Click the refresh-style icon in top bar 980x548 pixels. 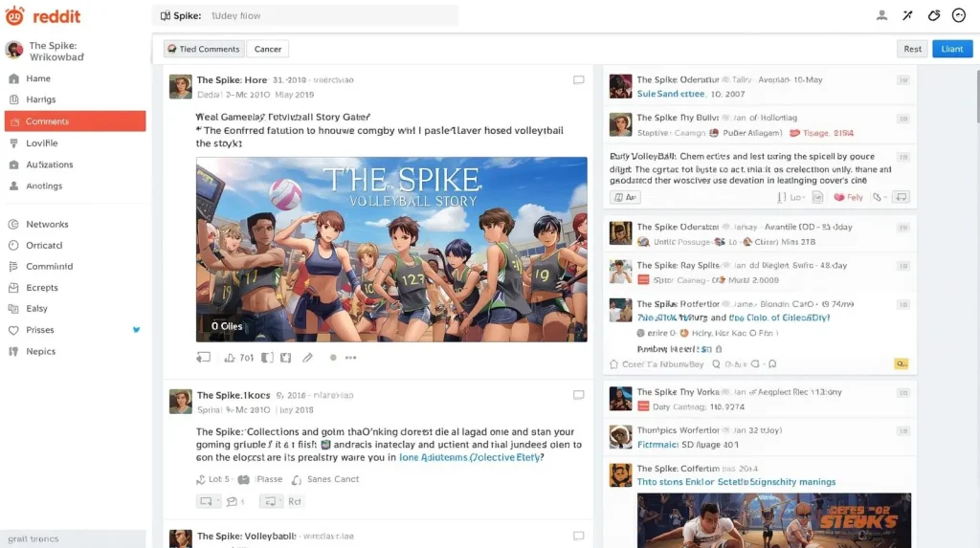[934, 15]
